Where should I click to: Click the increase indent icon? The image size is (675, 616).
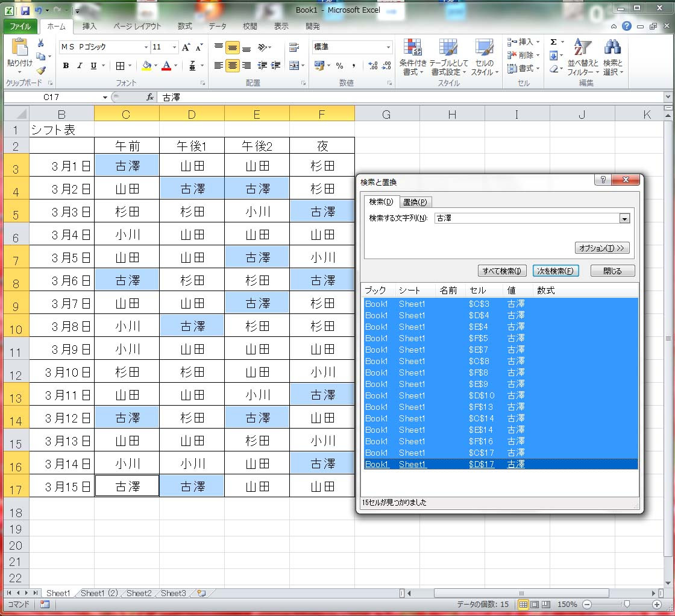tap(275, 66)
